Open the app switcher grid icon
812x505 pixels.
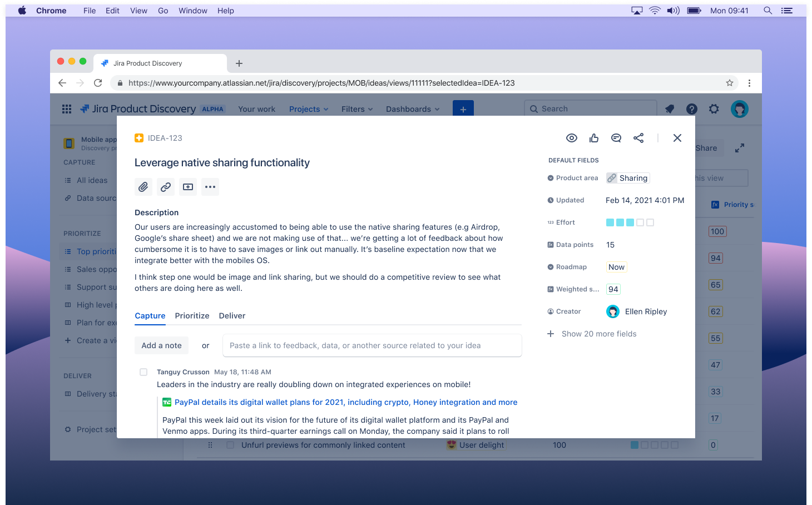pos(67,109)
